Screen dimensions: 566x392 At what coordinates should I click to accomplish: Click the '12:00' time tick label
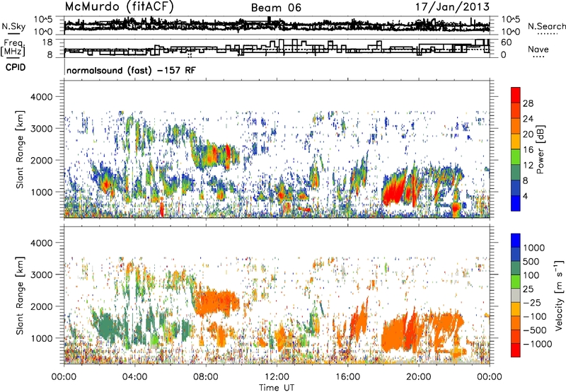[277, 377]
